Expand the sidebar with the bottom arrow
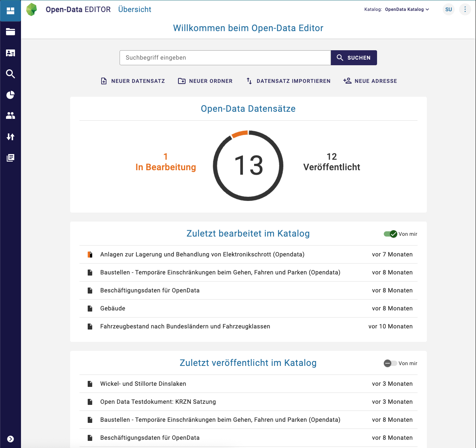The image size is (476, 448). (10, 439)
